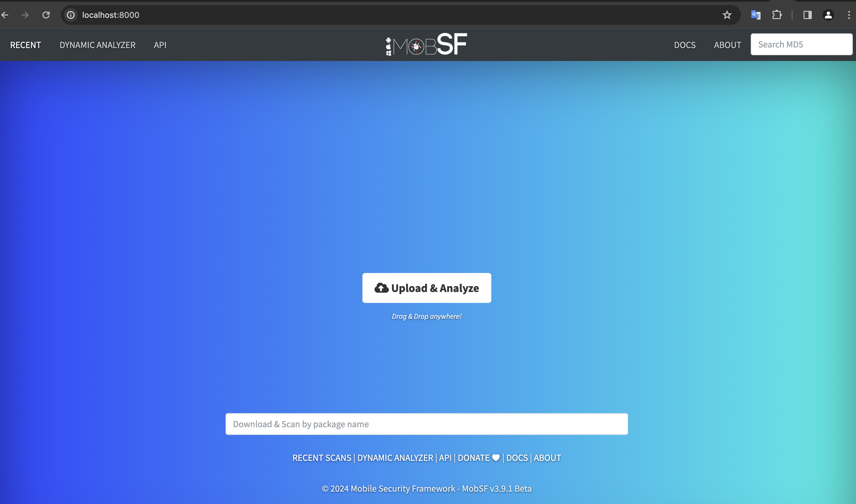Open the extensions puzzle icon
Screen dimensions: 856x504
[x=777, y=15]
